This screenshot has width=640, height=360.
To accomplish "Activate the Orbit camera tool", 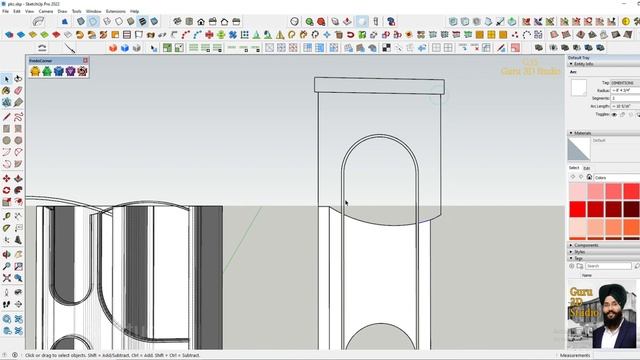I will [x=7, y=254].
